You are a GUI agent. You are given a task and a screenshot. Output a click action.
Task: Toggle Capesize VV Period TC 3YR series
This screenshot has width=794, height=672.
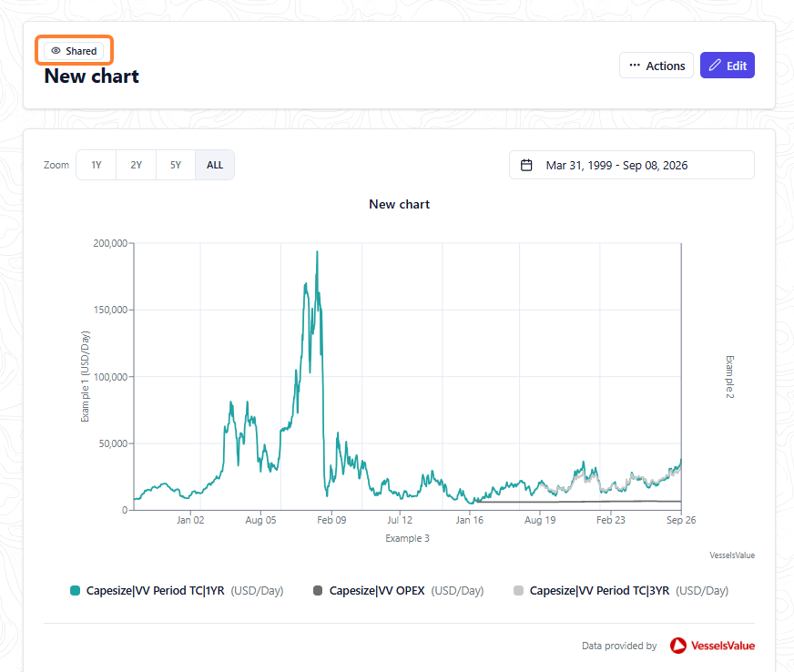coord(621,590)
